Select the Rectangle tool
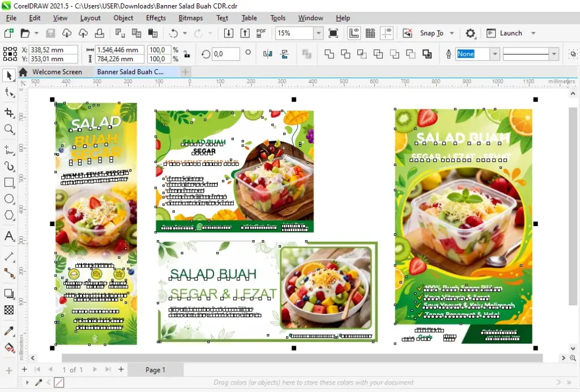Viewport: 580px width, 392px height. pos(9,182)
